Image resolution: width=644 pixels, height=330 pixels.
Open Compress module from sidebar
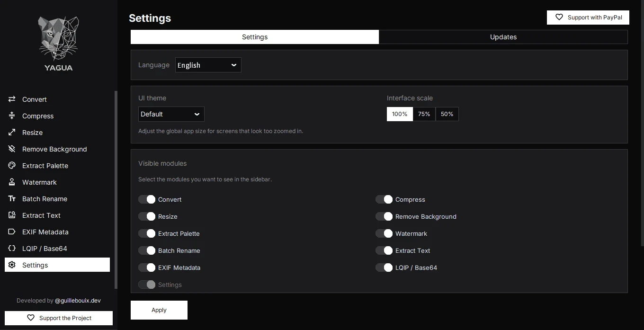click(57, 116)
